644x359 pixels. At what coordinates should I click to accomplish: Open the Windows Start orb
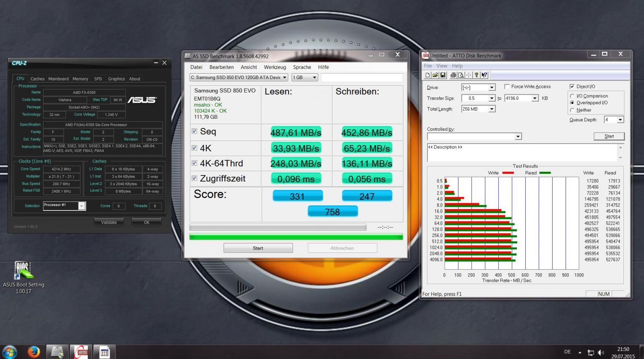pos(10,352)
